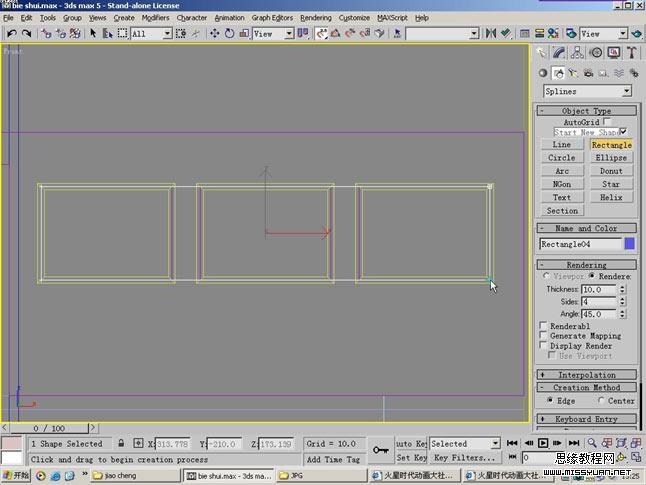Check Generate Mapping Coords option
The width and height of the screenshot is (646, 485).
pos(543,335)
